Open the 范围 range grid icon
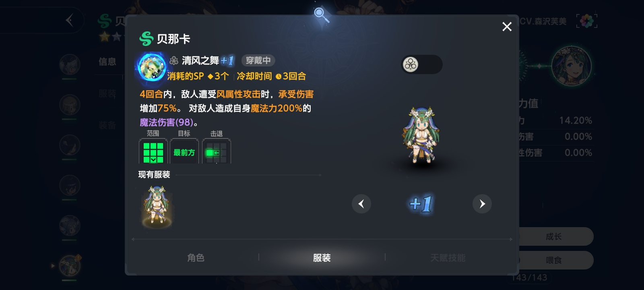The width and height of the screenshot is (644, 290). pyautogui.click(x=153, y=151)
